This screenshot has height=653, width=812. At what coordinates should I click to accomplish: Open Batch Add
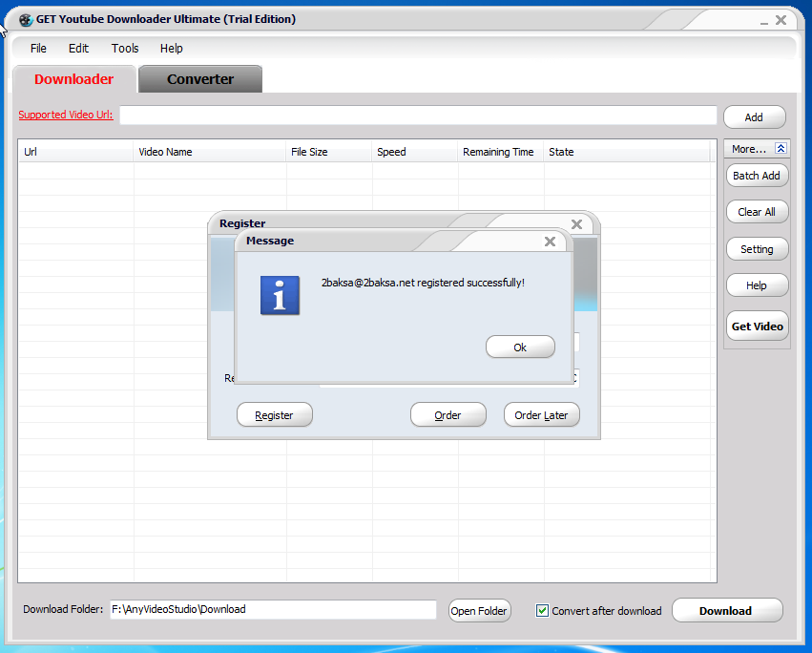pyautogui.click(x=757, y=175)
